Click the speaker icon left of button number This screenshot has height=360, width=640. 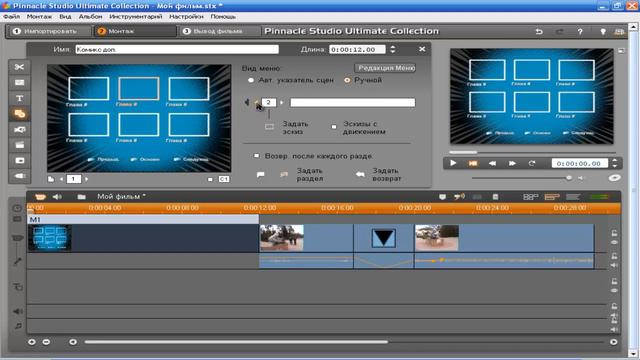pyautogui.click(x=247, y=102)
